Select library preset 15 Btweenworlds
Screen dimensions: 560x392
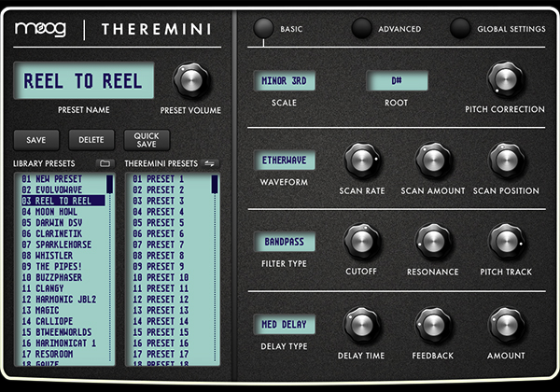click(x=63, y=332)
